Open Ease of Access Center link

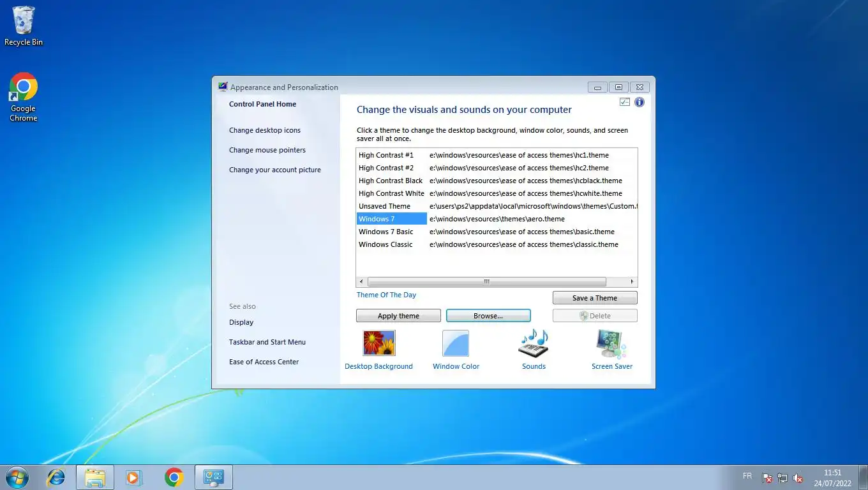click(x=264, y=362)
